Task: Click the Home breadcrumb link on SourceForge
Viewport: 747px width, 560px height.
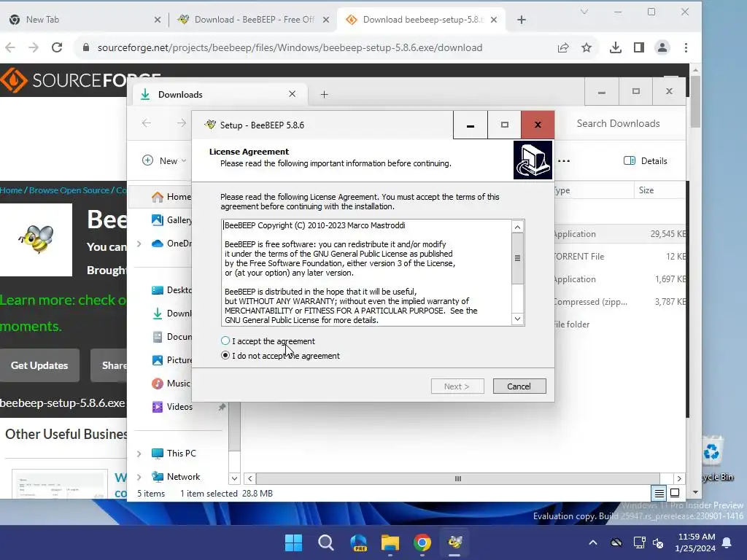Action: [11, 190]
